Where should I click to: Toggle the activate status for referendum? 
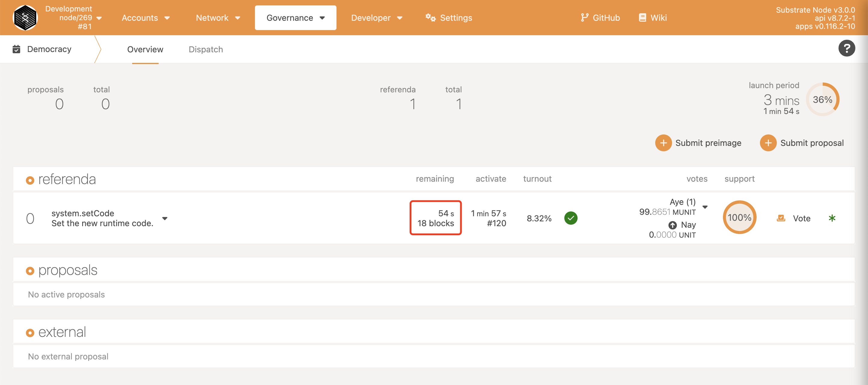[x=572, y=218]
